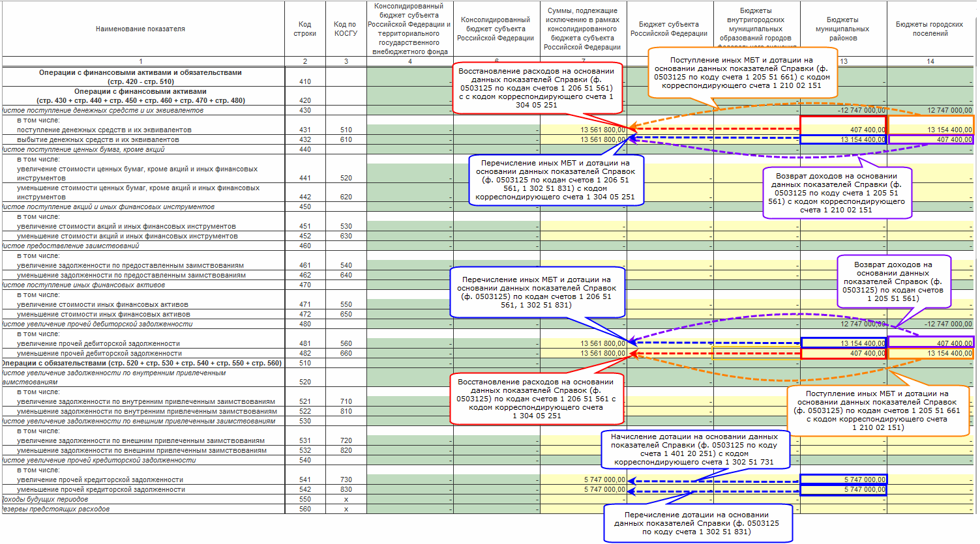Click KOSGU code 620

[346, 197]
